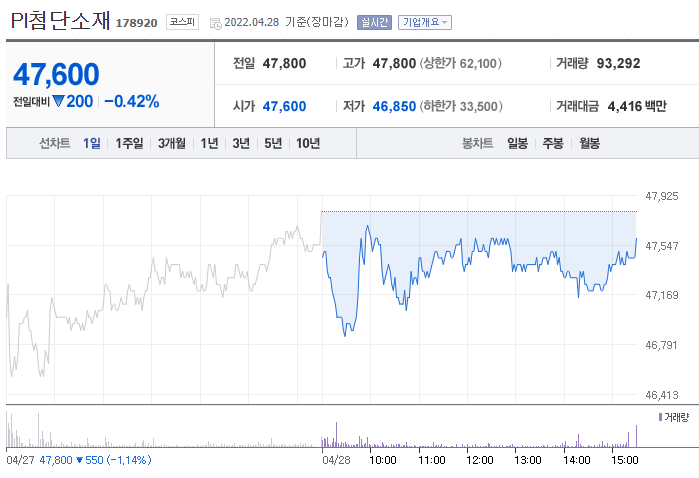The image size is (699, 478).
Task: Click the 12:00 time axis label
Action: [480, 460]
